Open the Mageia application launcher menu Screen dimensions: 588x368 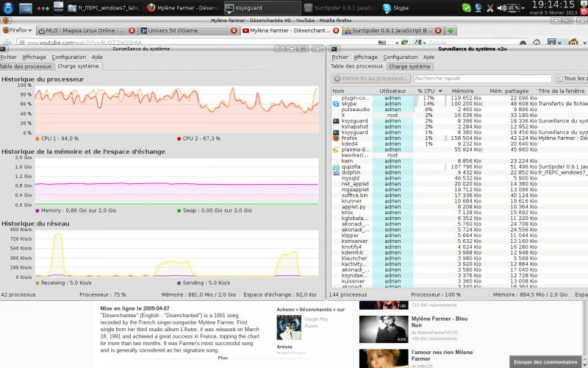[x=8, y=7]
